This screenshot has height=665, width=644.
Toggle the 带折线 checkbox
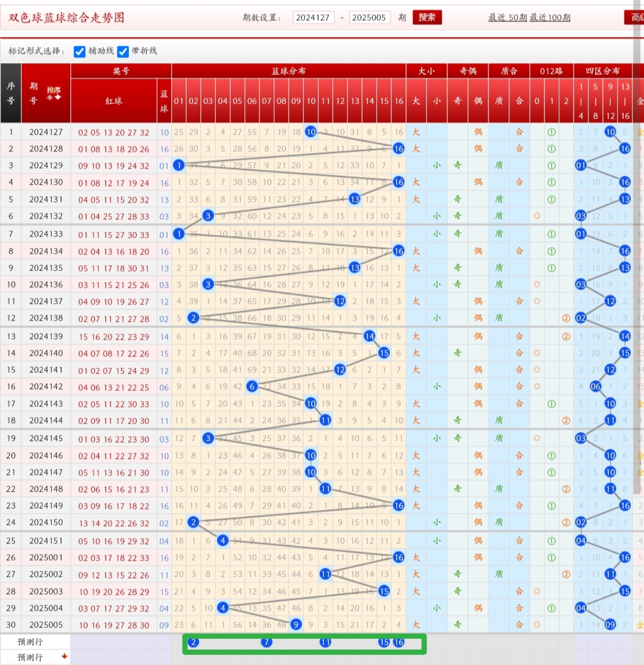click(x=123, y=51)
